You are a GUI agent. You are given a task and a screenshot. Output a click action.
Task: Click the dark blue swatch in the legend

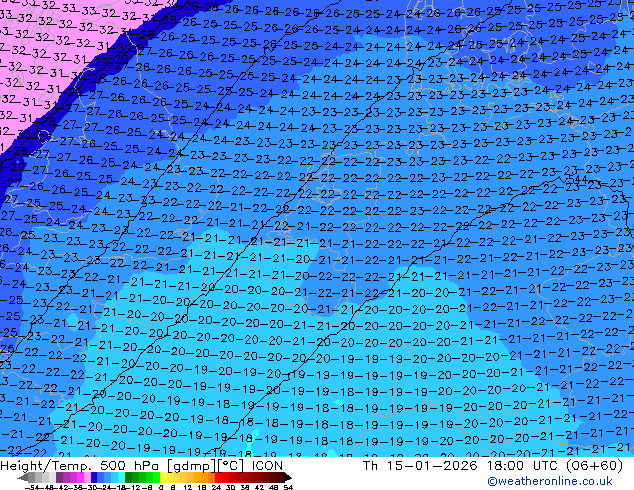point(94,477)
